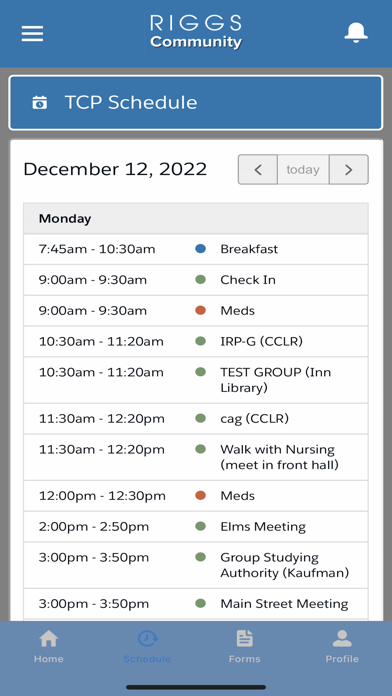Open notifications bell icon
392x696 pixels.
pos(356,32)
